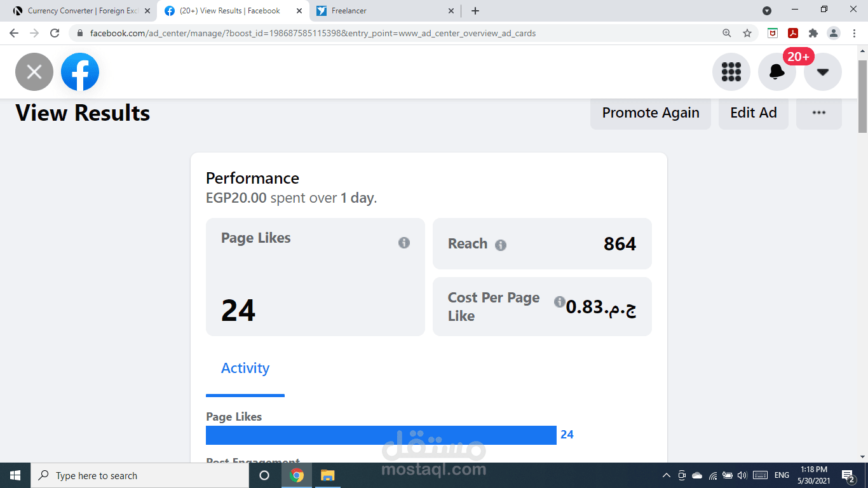868x488 pixels.
Task: Close the Currency Converter browser tab
Action: (x=147, y=11)
